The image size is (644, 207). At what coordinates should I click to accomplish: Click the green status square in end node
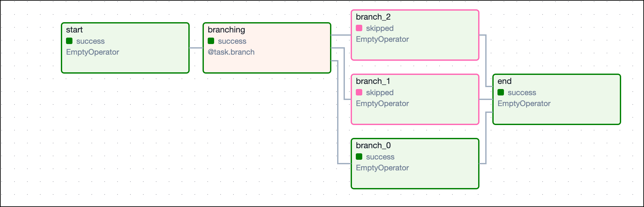pyautogui.click(x=501, y=92)
